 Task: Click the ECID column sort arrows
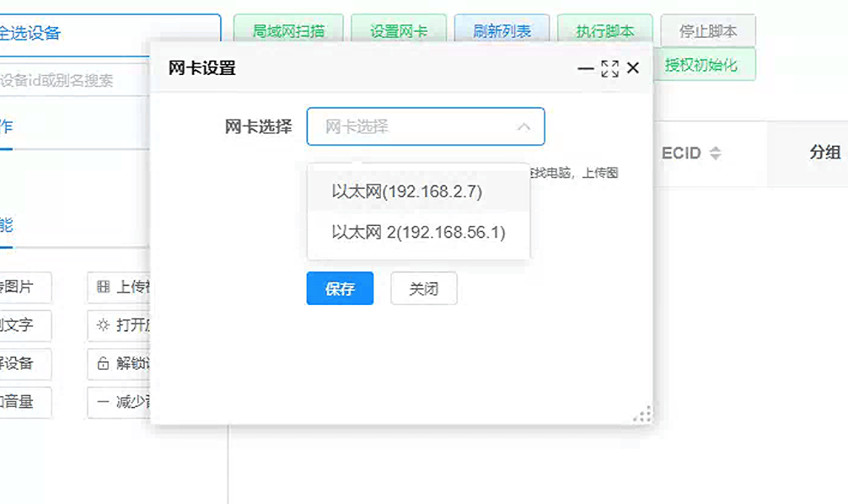pyautogui.click(x=715, y=153)
